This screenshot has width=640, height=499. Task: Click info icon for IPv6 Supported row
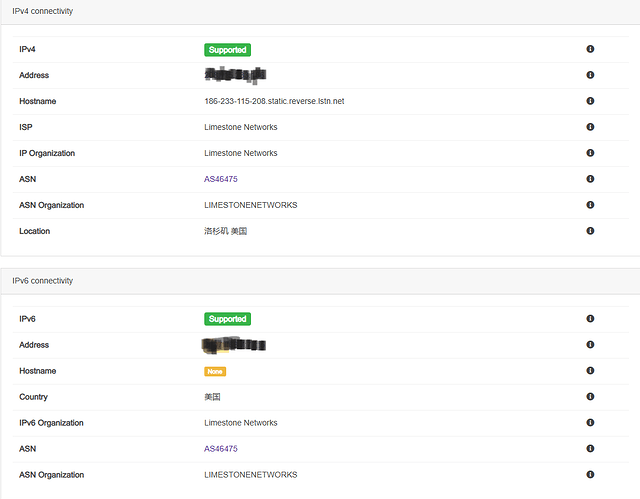[x=590, y=319]
